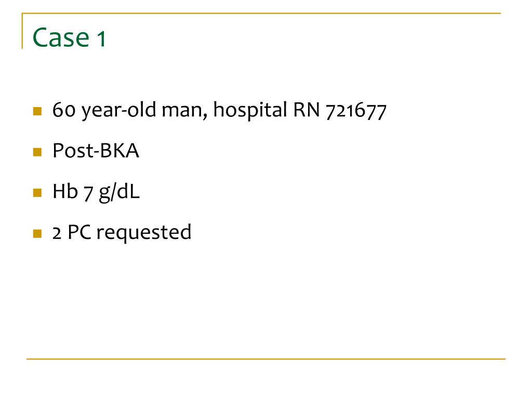Image resolution: width=532 pixels, height=399 pixels.
Task: Click the word 'Case' in the title
Action: 61,37
